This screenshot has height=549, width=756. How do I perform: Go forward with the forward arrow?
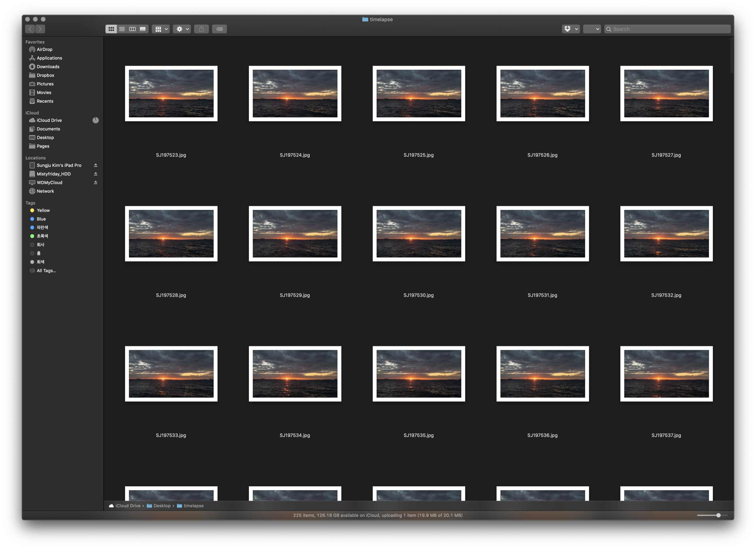point(40,29)
